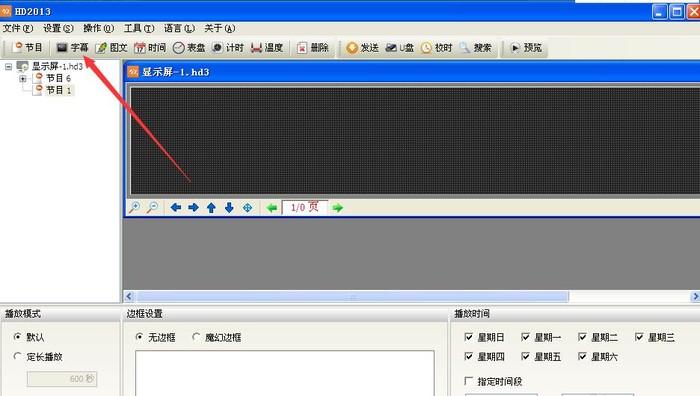Click the scrollbar right arrow

point(695,296)
